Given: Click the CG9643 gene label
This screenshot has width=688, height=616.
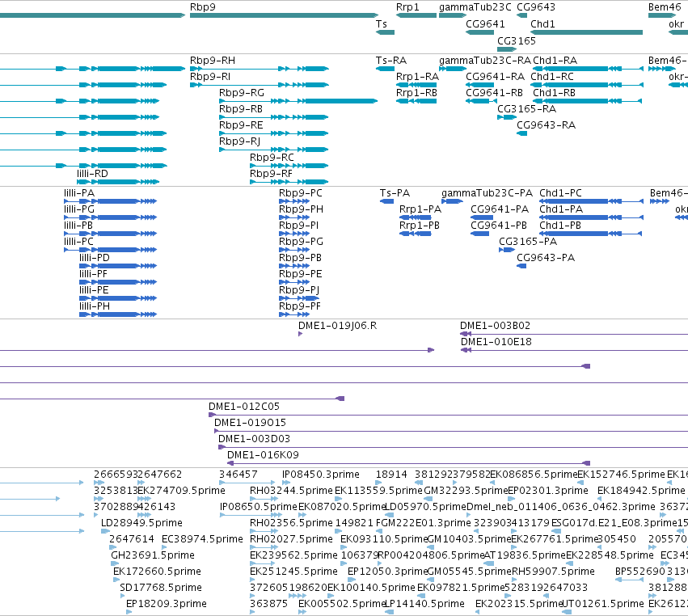Looking at the screenshot, I should [x=536, y=7].
